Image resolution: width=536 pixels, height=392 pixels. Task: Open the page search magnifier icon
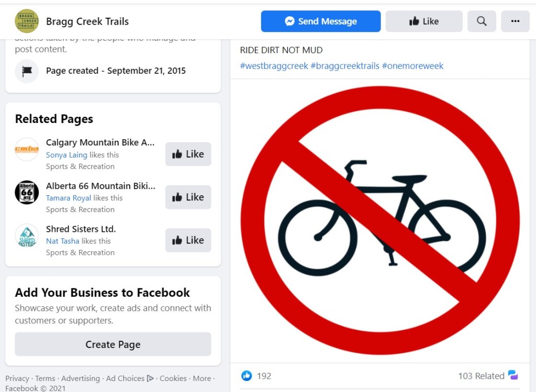482,21
